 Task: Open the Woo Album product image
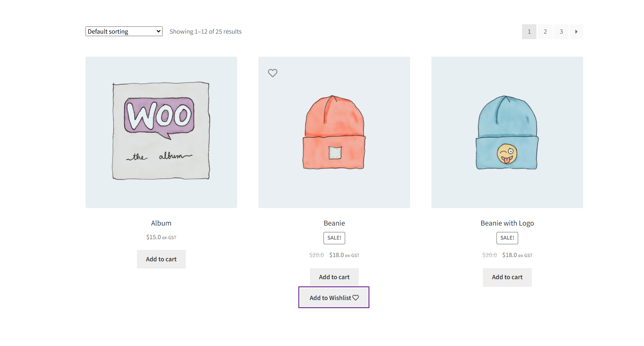[161, 132]
